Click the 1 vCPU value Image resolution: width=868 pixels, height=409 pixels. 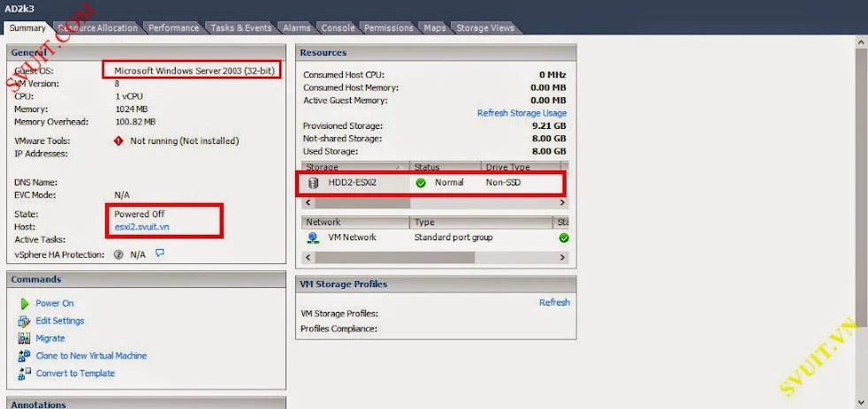point(129,96)
